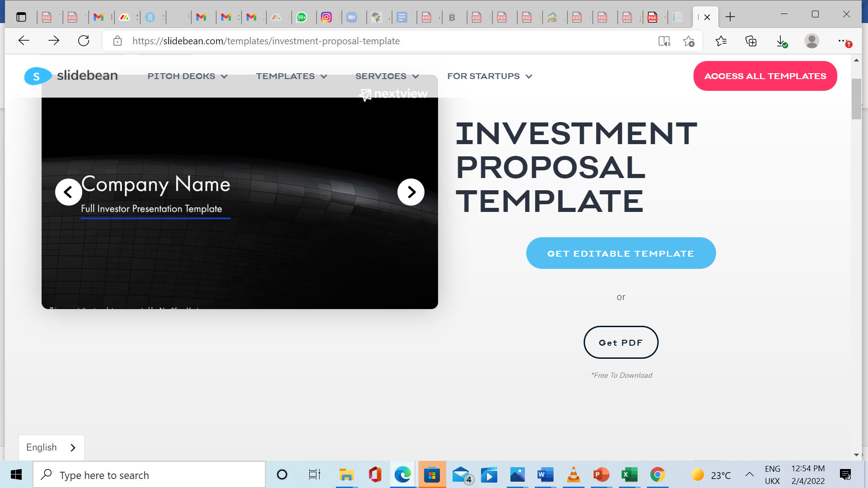Go to next slide in carousel
Screen dimensions: 868x488
(x=410, y=192)
